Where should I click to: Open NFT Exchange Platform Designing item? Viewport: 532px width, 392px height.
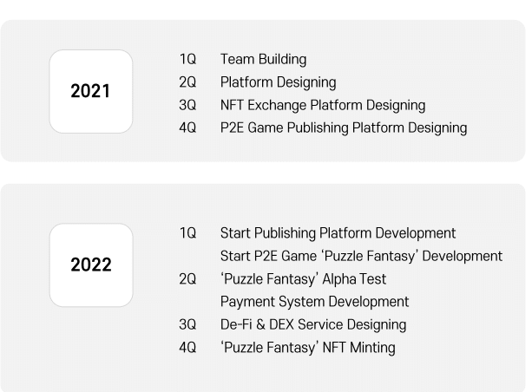[323, 105]
